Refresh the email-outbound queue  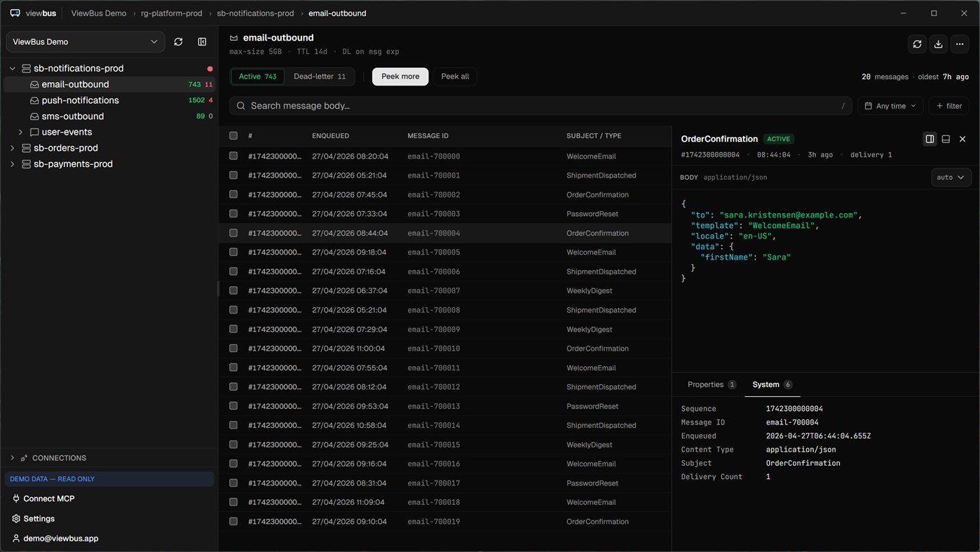917,44
